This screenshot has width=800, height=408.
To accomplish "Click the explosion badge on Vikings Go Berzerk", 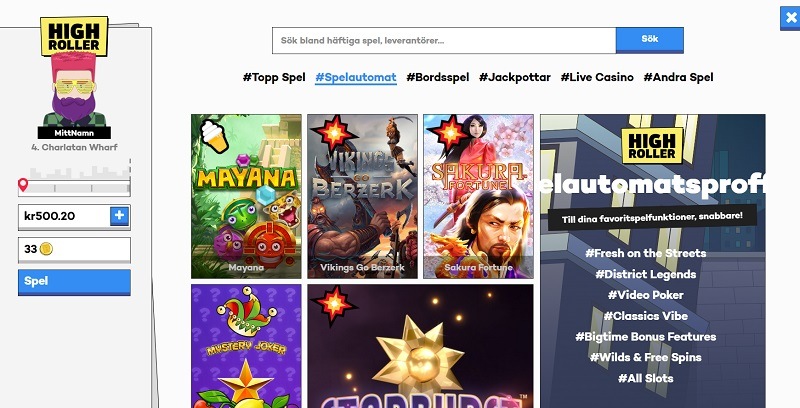I will coord(334,132).
